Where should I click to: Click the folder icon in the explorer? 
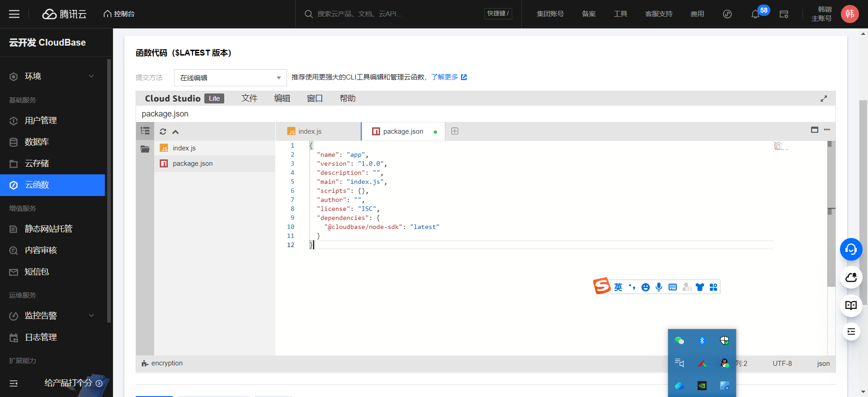(x=145, y=149)
